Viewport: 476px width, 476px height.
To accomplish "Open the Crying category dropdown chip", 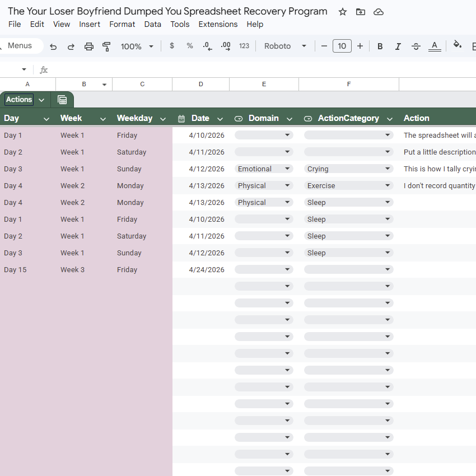I will 348,169.
